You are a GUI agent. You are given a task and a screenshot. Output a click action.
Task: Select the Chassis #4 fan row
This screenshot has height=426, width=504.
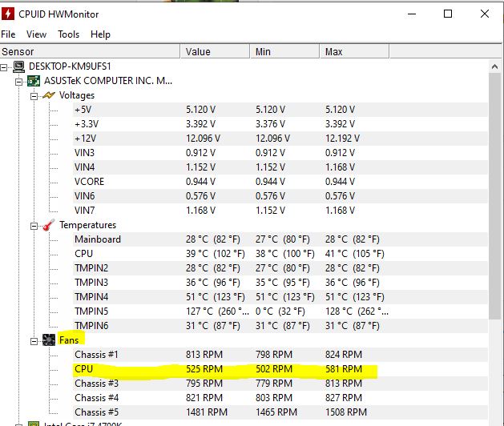tap(280, 398)
